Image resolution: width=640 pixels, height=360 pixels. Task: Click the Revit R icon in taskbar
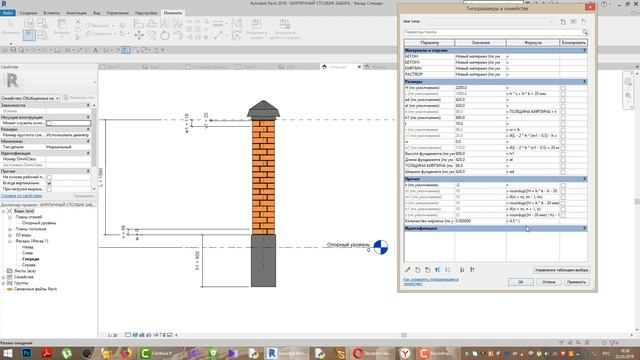tap(271, 353)
